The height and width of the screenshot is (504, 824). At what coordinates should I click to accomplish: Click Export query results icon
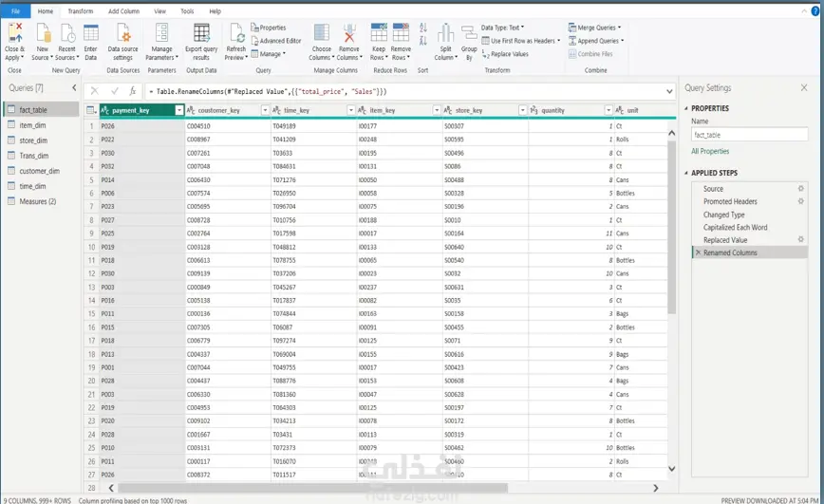click(201, 32)
